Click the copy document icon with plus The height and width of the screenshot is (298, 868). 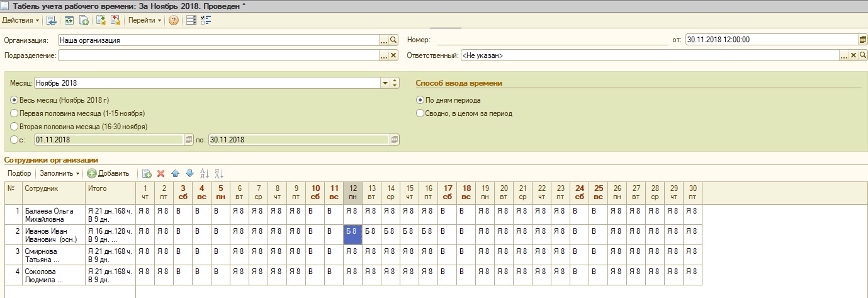[x=84, y=20]
